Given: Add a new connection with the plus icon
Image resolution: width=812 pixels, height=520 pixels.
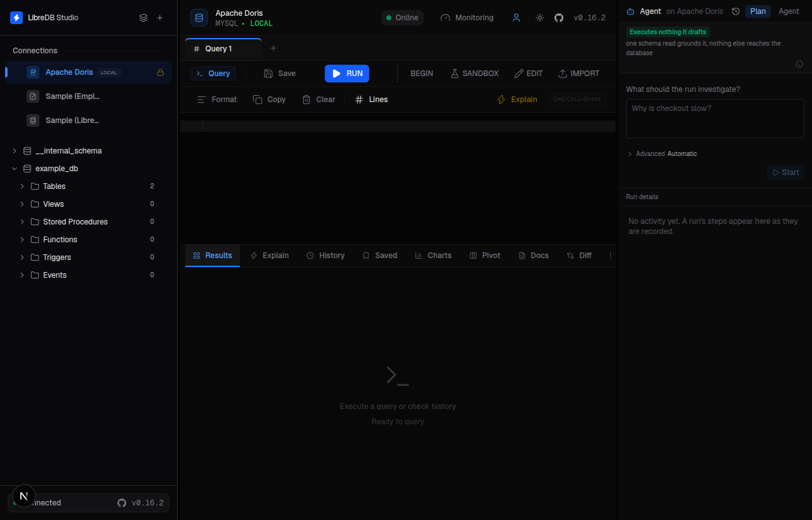Looking at the screenshot, I should 160,18.
